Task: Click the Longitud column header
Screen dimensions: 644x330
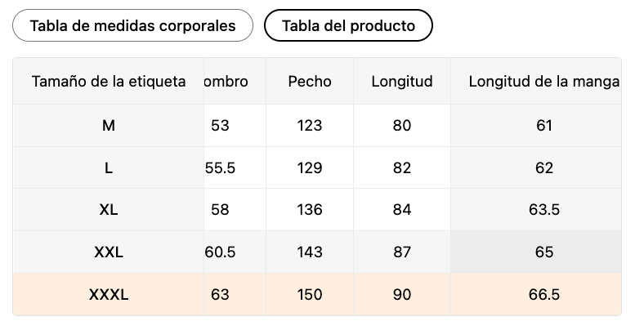Action: [x=402, y=81]
